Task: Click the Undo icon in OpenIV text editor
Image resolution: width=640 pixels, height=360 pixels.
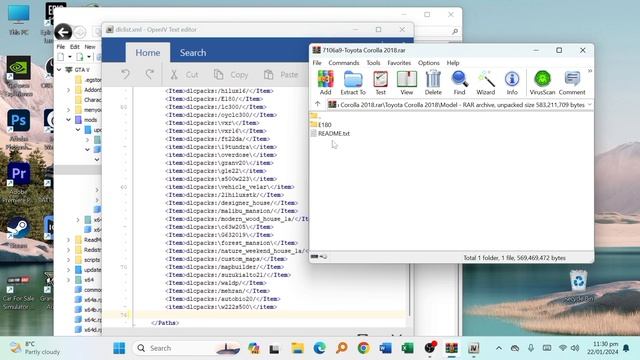Action: [x=125, y=74]
